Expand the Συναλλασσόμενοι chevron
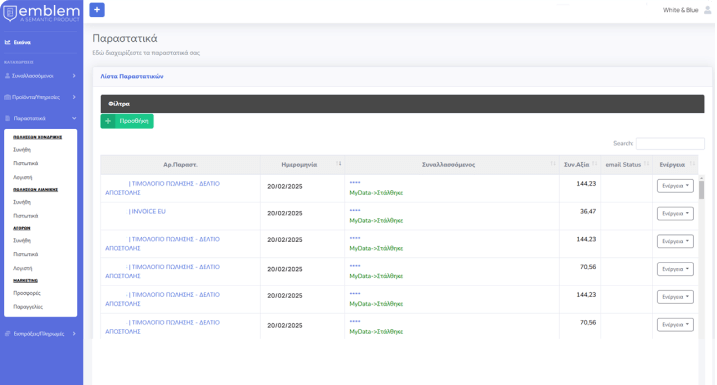This screenshot has height=385, width=717. (74, 76)
